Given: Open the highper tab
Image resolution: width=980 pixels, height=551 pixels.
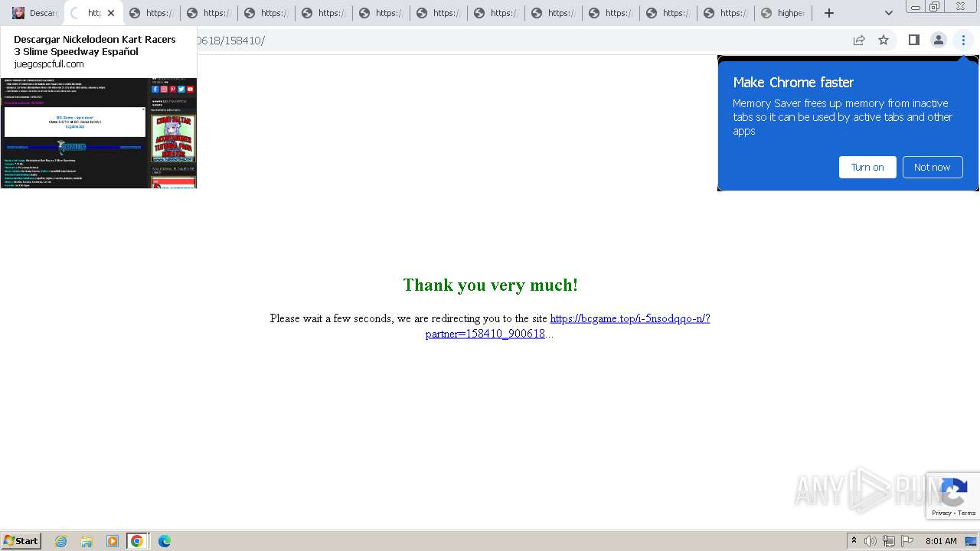Looking at the screenshot, I should click(782, 13).
